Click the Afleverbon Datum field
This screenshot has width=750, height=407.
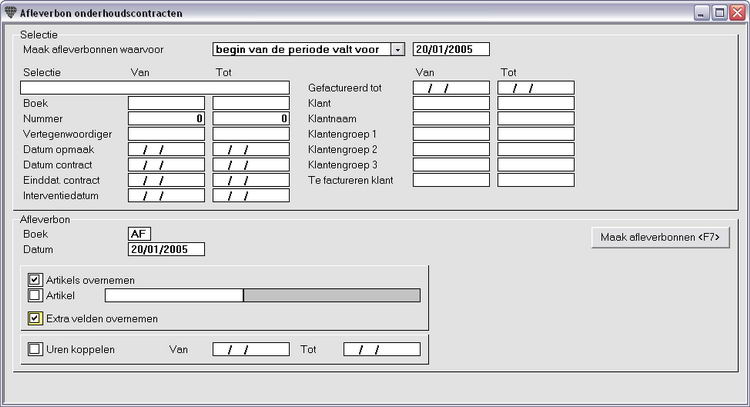pos(166,249)
